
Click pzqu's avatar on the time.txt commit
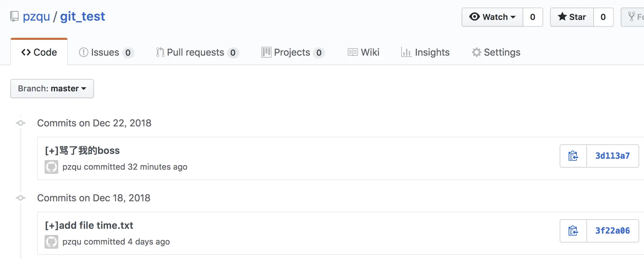click(x=51, y=241)
